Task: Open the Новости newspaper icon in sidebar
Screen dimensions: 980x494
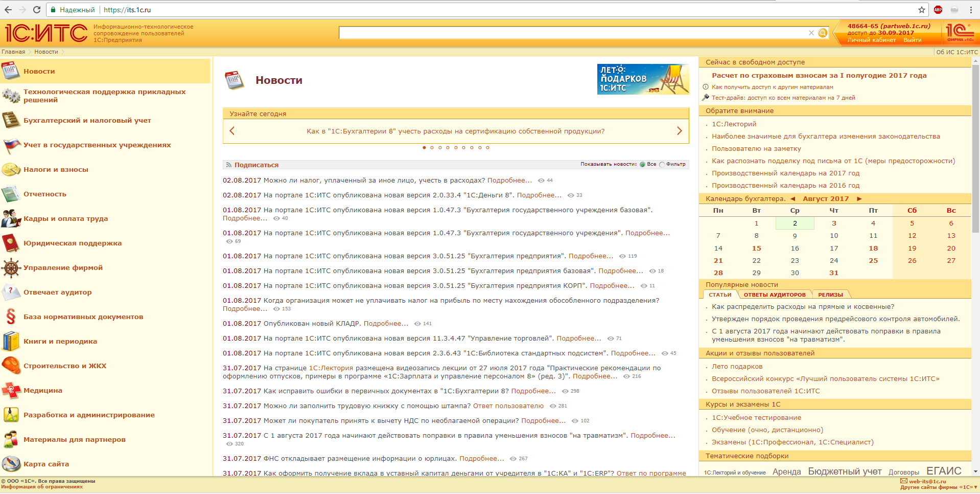Action: pos(10,71)
